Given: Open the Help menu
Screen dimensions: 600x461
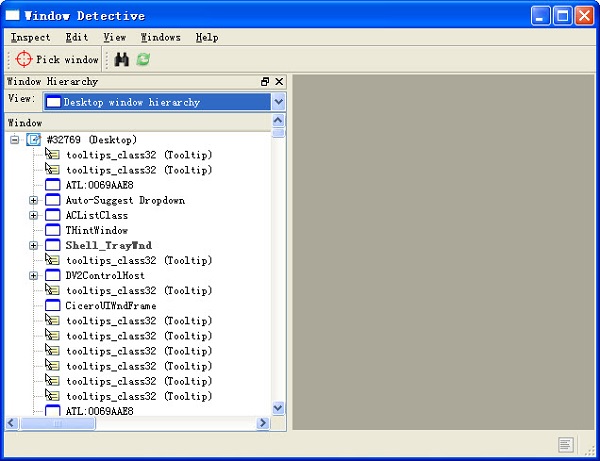Looking at the screenshot, I should pyautogui.click(x=207, y=37).
